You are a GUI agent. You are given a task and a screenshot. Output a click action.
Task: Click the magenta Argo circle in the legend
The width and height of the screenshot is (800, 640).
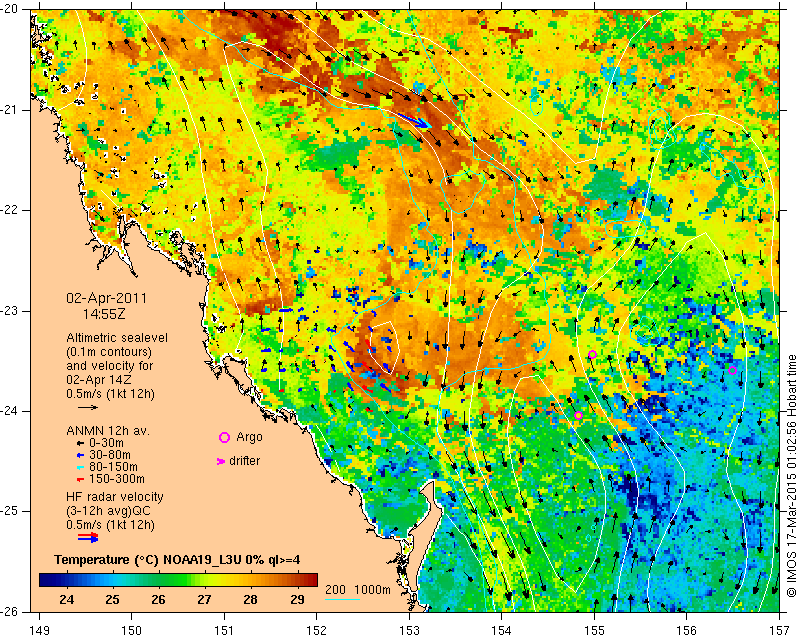pos(224,437)
